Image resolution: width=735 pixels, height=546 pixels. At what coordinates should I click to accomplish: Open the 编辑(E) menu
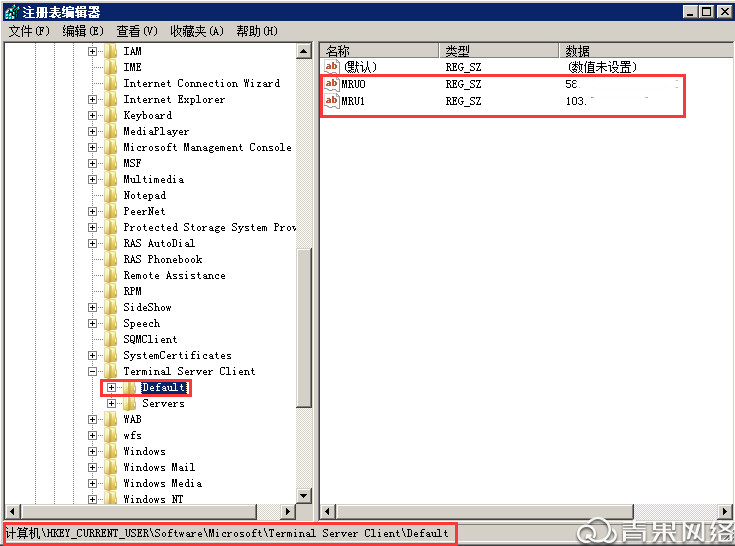(x=83, y=31)
